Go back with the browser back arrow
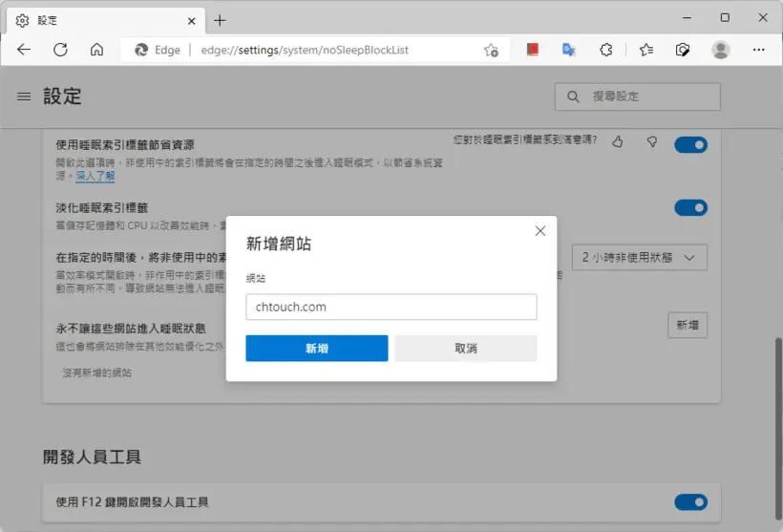Viewport: 783px width, 532px height. (24, 50)
